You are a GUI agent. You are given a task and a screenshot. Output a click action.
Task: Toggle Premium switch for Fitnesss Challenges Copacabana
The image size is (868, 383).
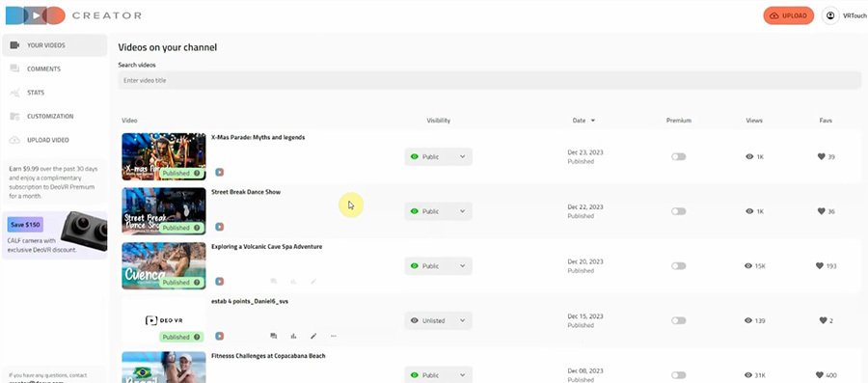[679, 374]
